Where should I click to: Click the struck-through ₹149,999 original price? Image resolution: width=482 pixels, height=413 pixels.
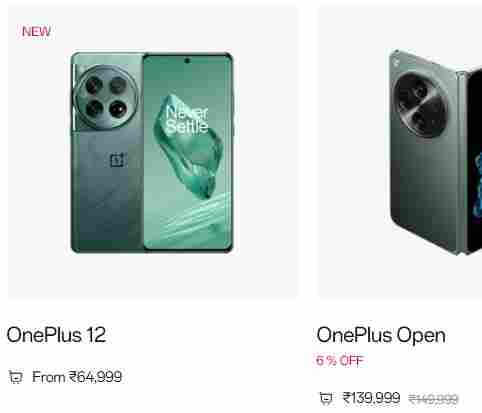click(433, 399)
